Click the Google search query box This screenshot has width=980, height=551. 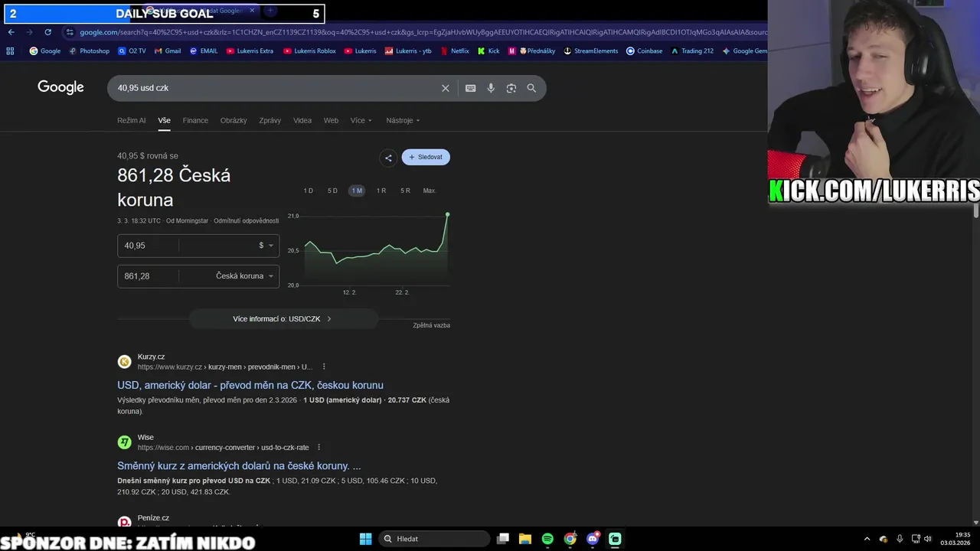coord(276,88)
